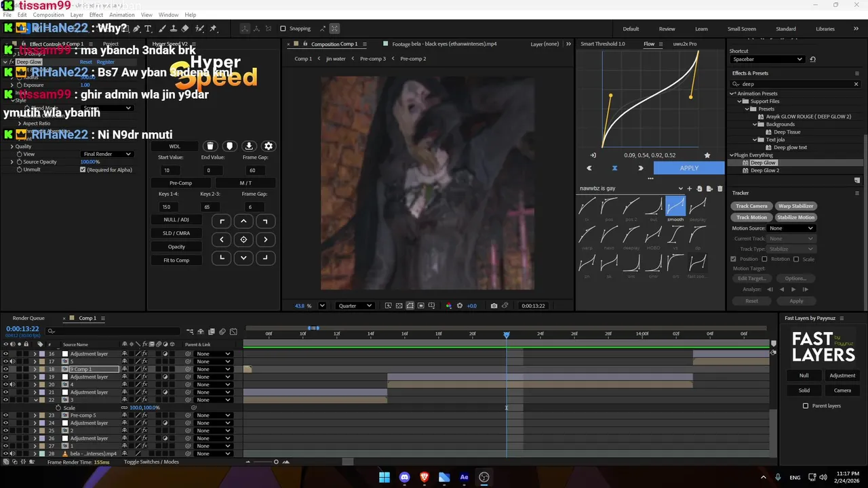The image size is (868, 488).
Task: Click the Adjustment button in Fast Layers
Action: 842,375
